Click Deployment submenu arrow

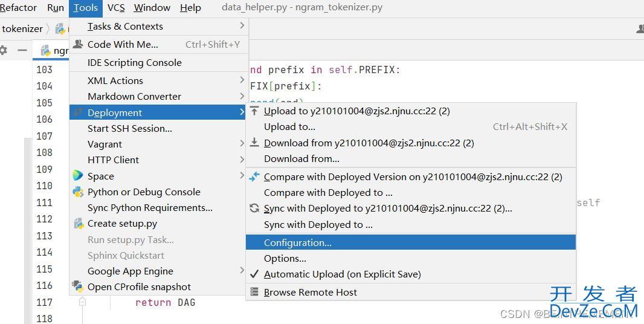242,112
